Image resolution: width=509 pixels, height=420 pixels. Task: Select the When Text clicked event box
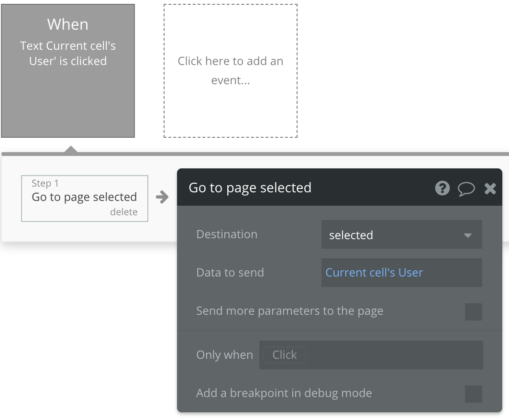point(68,71)
